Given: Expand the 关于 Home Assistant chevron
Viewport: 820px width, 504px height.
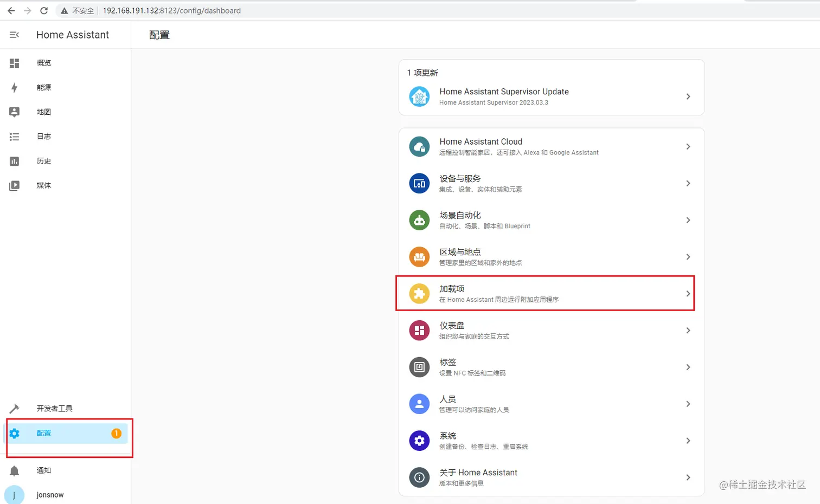Looking at the screenshot, I should point(688,477).
